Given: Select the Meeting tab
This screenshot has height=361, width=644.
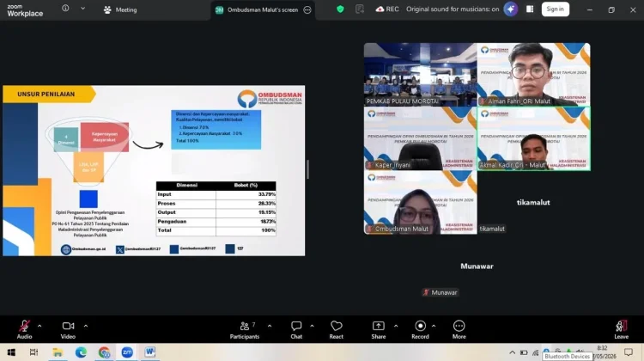Looking at the screenshot, I should tap(120, 9).
